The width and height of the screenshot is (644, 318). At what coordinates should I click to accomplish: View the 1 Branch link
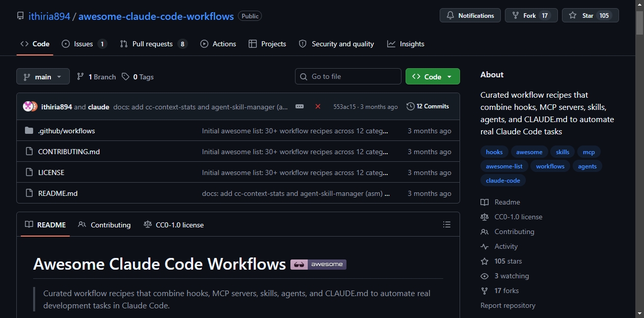tap(96, 77)
